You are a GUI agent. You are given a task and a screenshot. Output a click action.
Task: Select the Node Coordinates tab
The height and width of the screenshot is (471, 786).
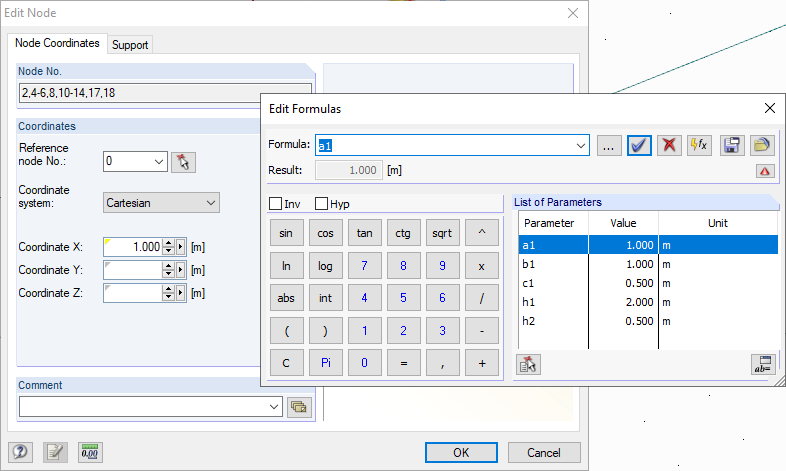[x=56, y=44]
